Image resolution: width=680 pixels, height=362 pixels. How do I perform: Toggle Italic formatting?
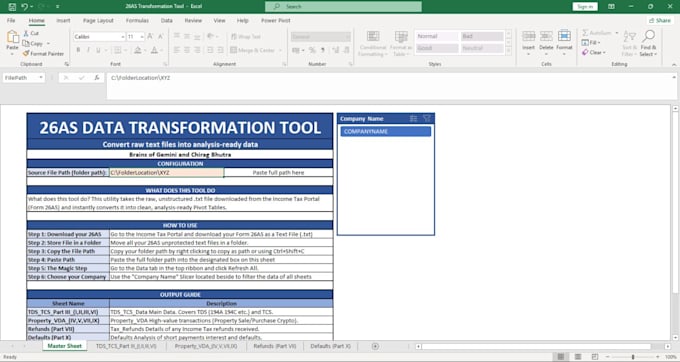point(88,50)
